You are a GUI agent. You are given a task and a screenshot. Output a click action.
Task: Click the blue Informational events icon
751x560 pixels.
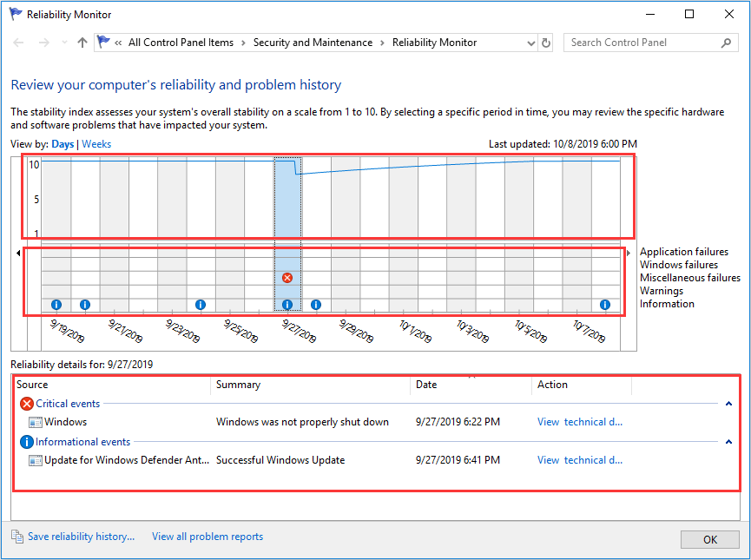coord(27,442)
